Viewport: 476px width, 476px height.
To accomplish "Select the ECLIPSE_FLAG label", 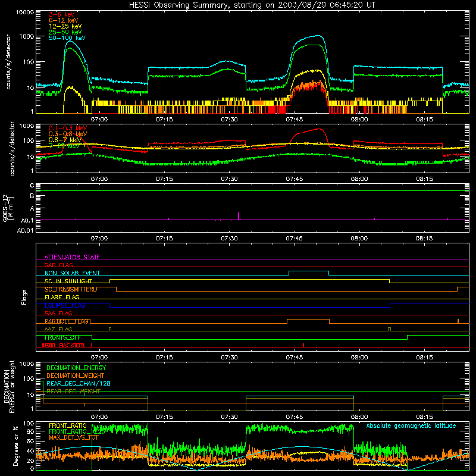I will click(65, 305).
